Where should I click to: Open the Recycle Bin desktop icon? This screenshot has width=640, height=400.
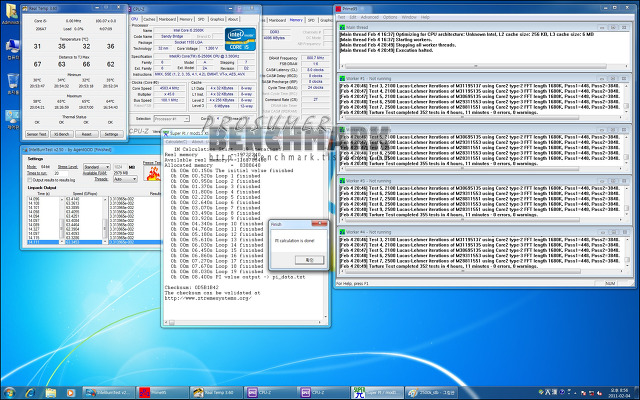[12, 84]
